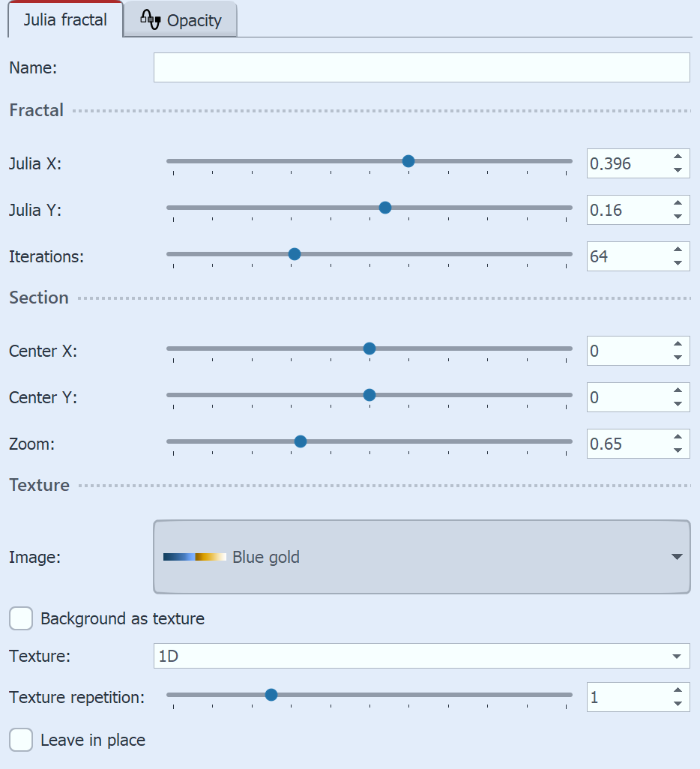Screen dimensions: 700x769
Task: Decrease Iterations using the down stepper arrow
Action: [677, 262]
